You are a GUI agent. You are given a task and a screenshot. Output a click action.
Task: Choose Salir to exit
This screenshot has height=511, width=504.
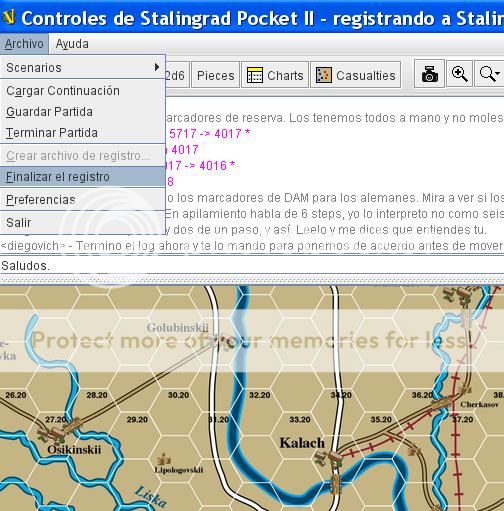point(83,222)
